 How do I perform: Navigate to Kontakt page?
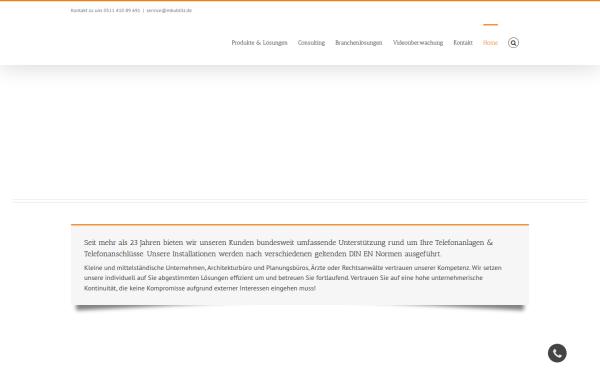463,43
